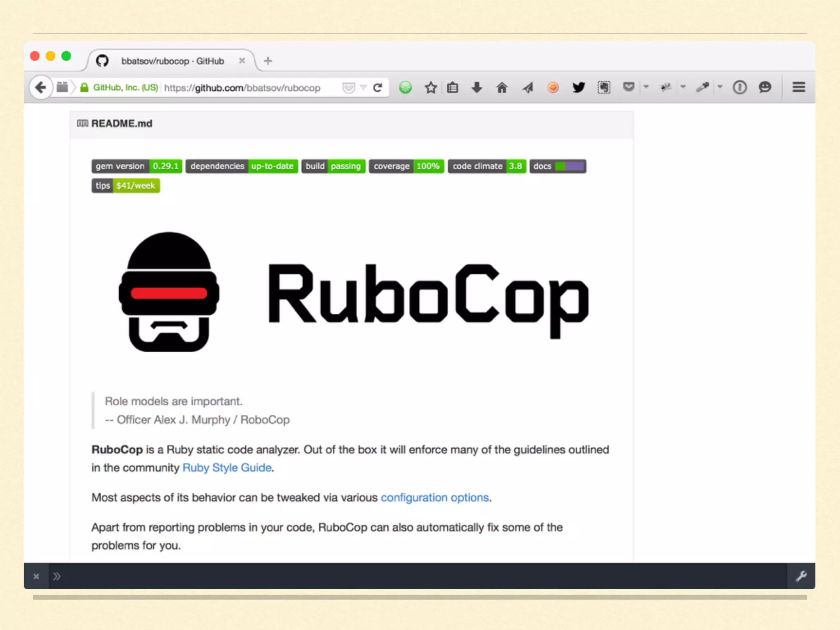Close the developer toolbar with the X
Image resolution: width=840 pixels, height=630 pixels.
pos(36,576)
